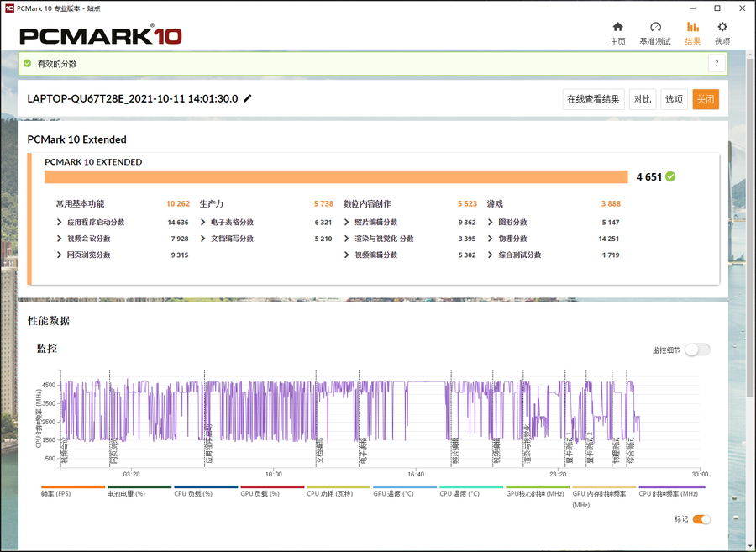Turn off the 标记 markers toggle
Screen dimensions: 756x552
701,519
